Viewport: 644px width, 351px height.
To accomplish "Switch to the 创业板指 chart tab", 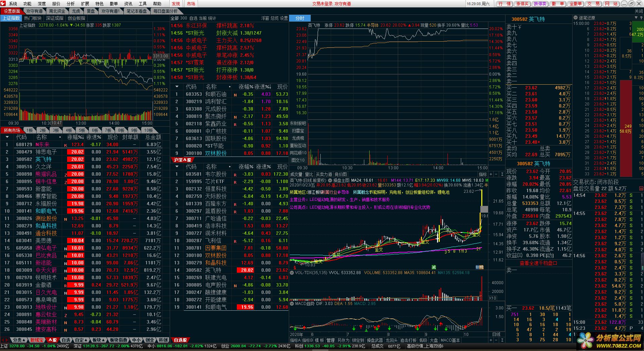I will (76, 18).
